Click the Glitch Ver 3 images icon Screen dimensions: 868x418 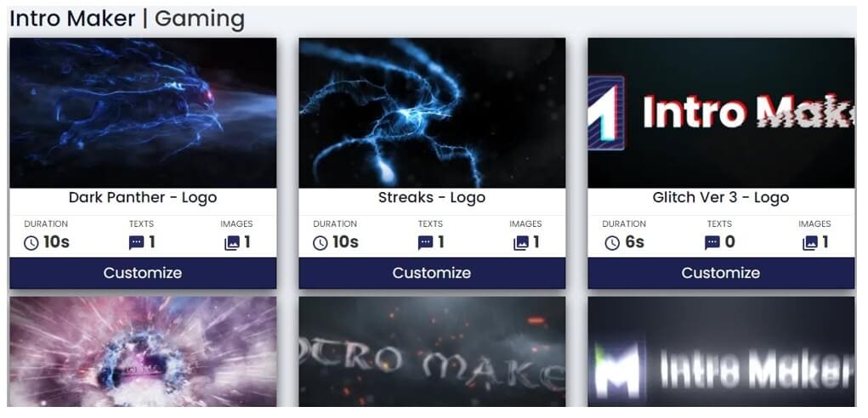pos(810,243)
